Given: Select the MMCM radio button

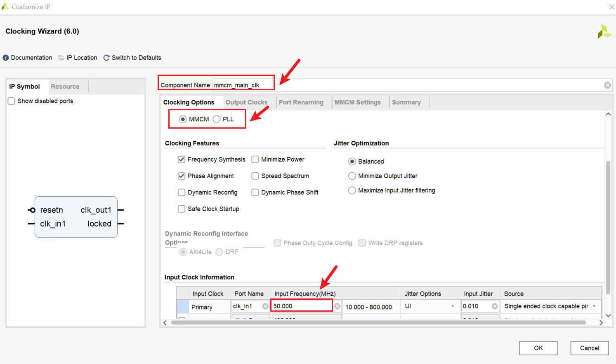Looking at the screenshot, I should pos(183,119).
